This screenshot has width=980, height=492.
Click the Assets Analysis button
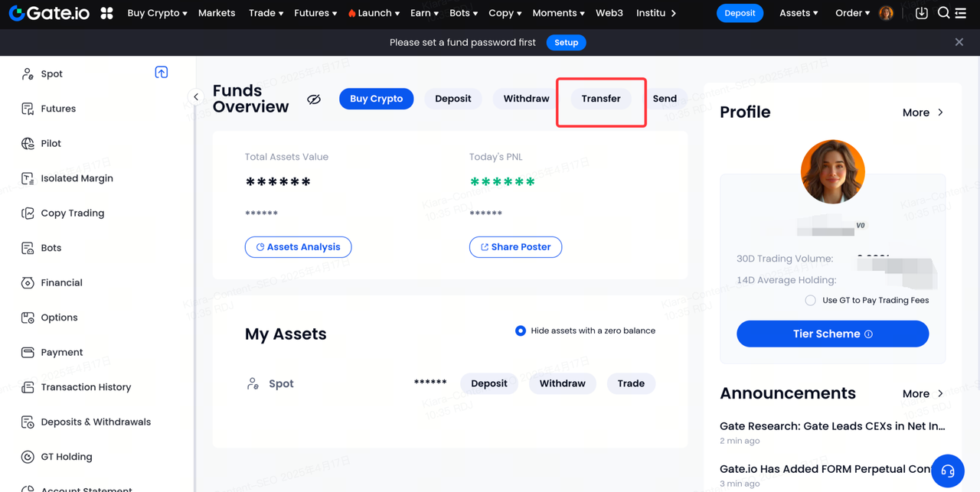(298, 247)
